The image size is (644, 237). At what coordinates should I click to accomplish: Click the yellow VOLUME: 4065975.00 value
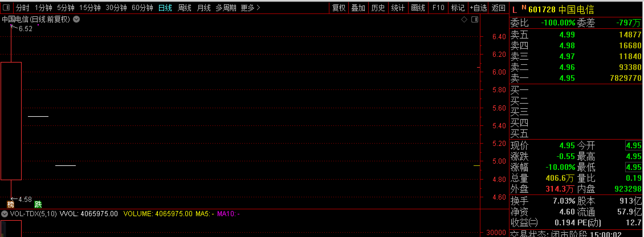pyautogui.click(x=158, y=214)
